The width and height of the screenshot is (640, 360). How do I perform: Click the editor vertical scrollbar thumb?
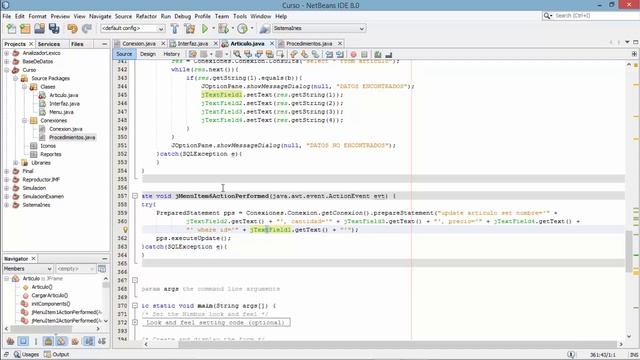(x=629, y=251)
